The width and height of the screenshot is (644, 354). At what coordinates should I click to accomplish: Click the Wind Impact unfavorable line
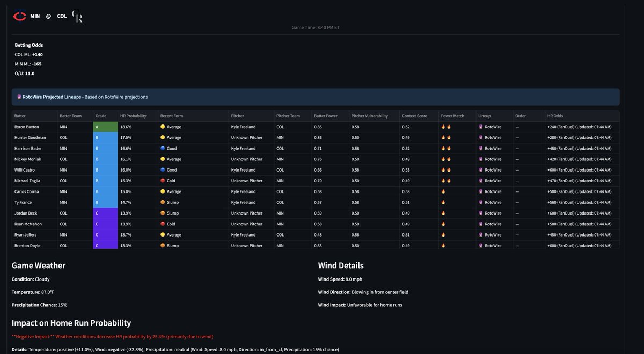coord(360,305)
